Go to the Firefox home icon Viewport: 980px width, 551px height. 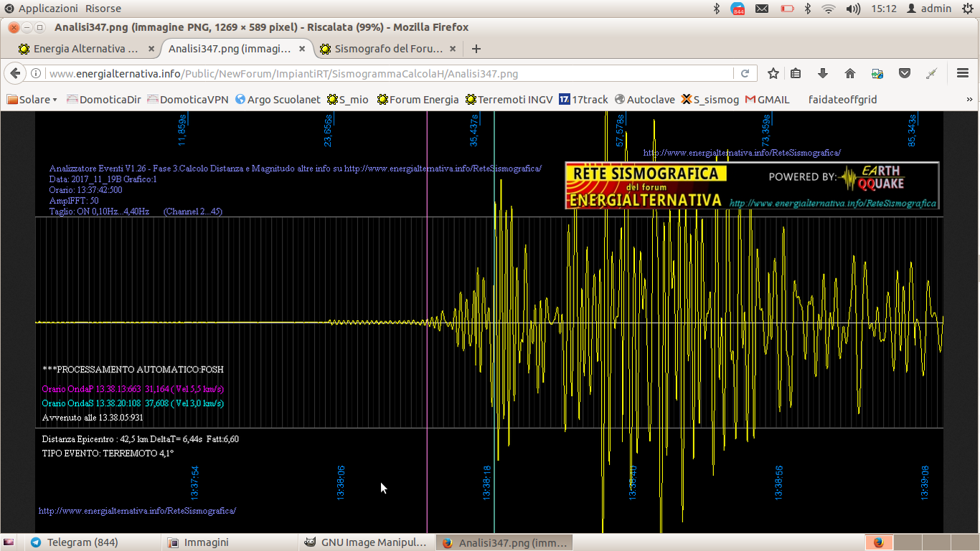coord(850,73)
